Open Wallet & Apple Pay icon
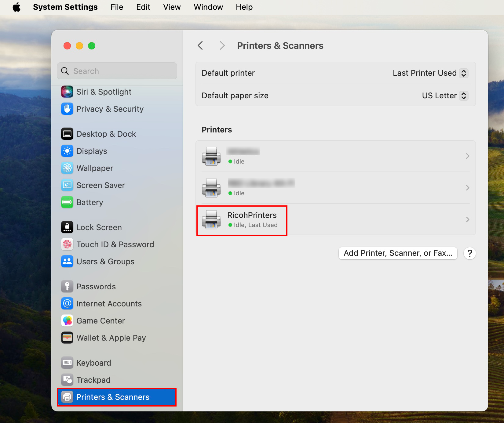Screen dimensions: 504x423 tap(67, 338)
